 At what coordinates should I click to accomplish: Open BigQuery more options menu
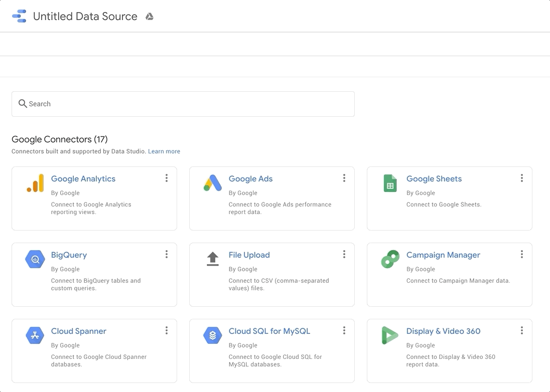[167, 254]
